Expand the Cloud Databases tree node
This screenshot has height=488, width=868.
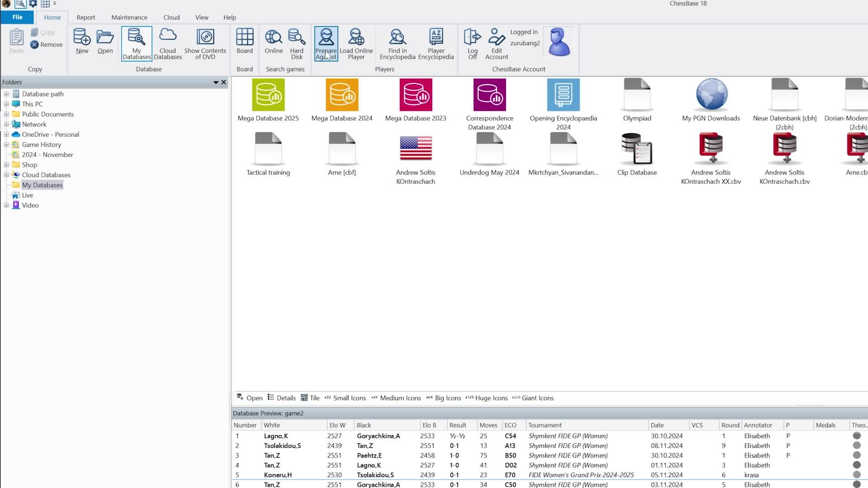pos(6,175)
